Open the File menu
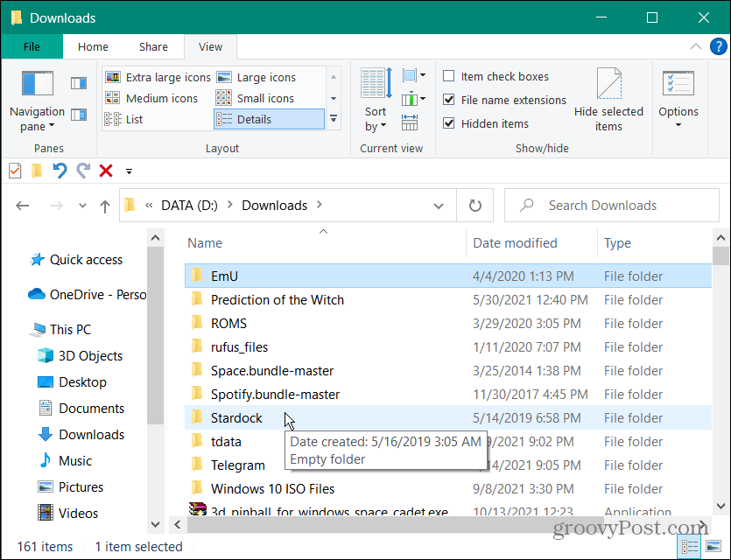 pos(32,46)
